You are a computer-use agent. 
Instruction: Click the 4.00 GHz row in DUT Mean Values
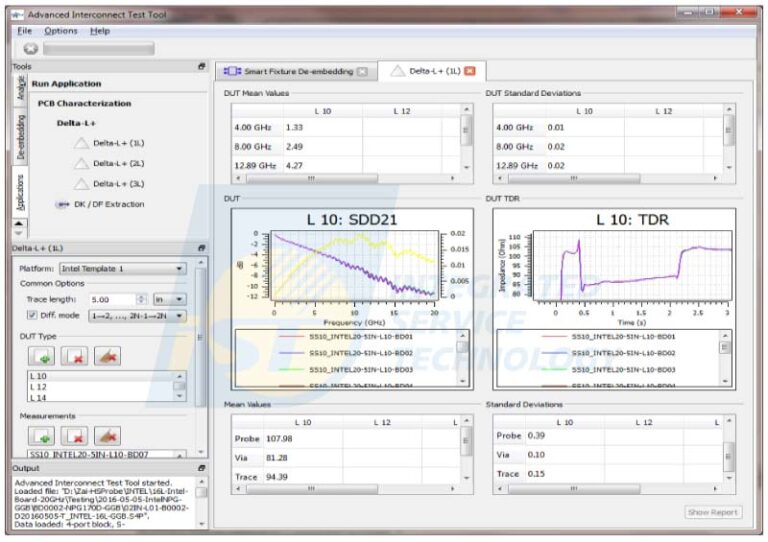(x=346, y=127)
